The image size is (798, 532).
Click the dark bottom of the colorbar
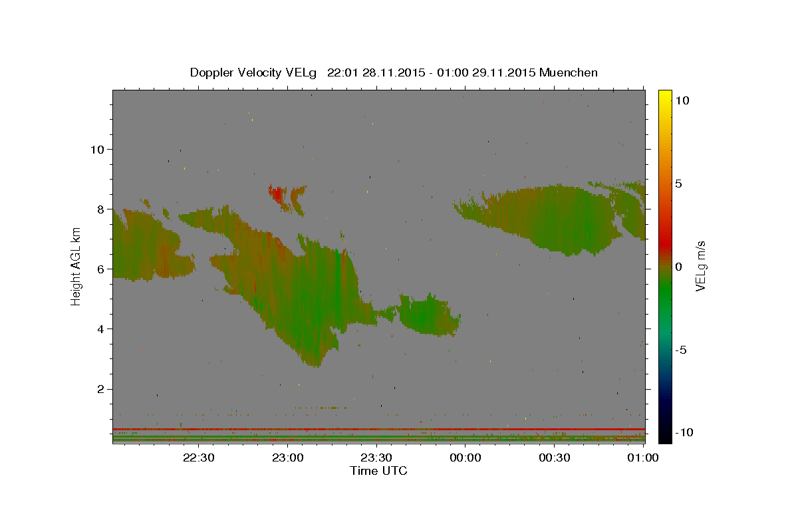665,432
